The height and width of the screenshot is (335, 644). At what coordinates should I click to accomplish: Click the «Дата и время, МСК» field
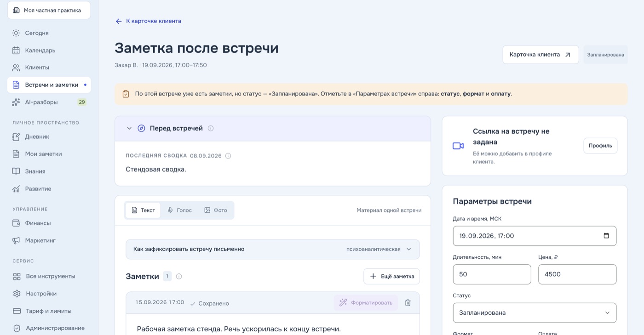(x=535, y=236)
